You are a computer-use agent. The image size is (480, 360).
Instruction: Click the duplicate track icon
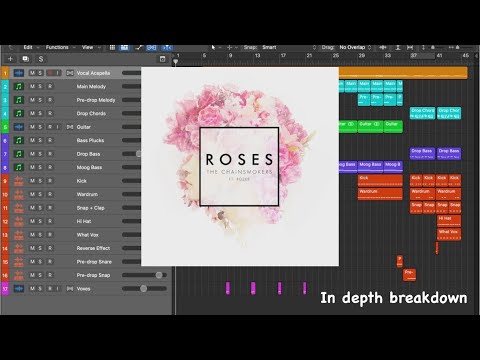click(x=25, y=59)
